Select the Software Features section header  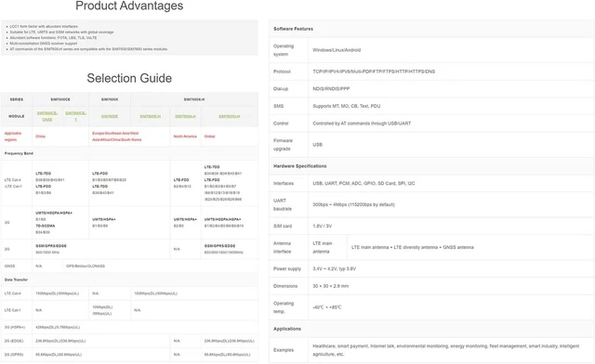tap(294, 29)
